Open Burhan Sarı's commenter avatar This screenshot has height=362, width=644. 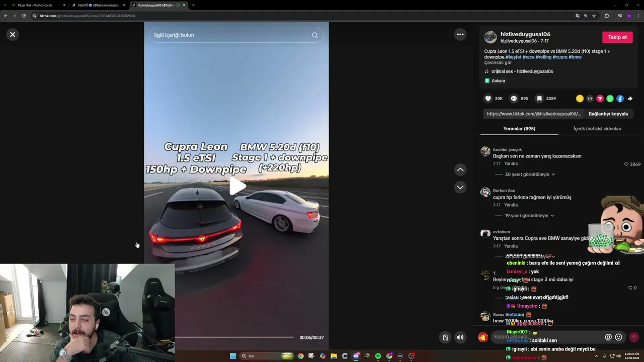pos(485,193)
